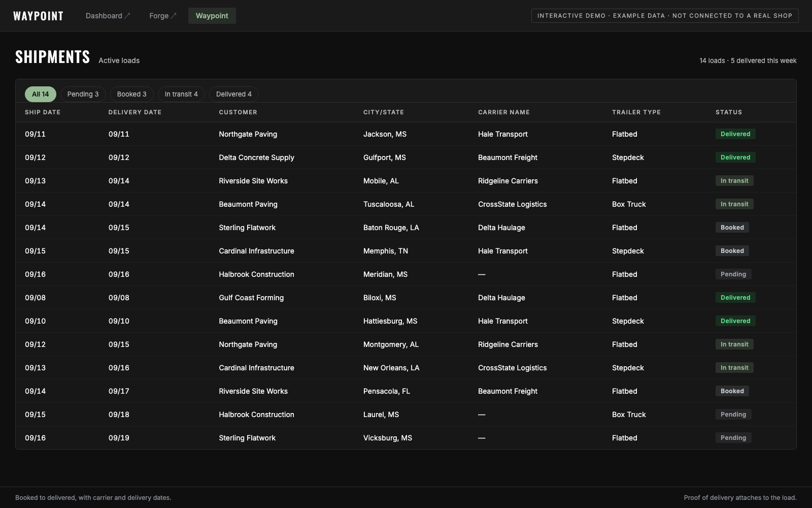Click Booked badge in Pensacola, FL row
Screen dimensions: 812x508
(x=732, y=391)
